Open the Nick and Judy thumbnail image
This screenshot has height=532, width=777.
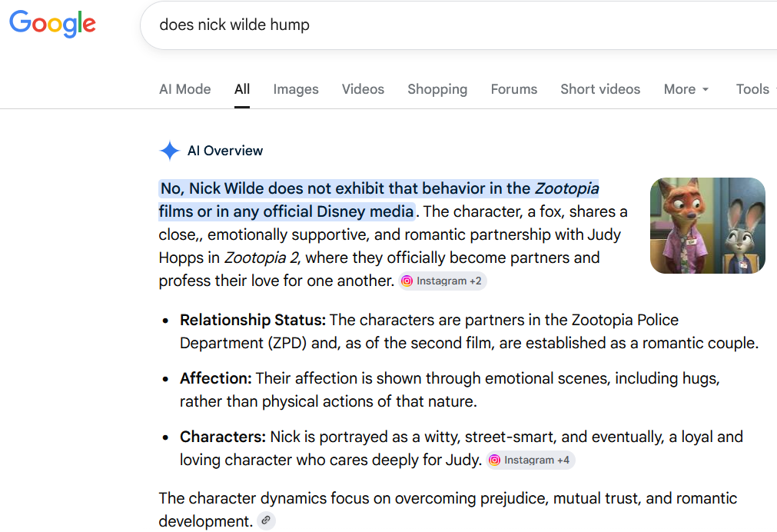click(708, 225)
